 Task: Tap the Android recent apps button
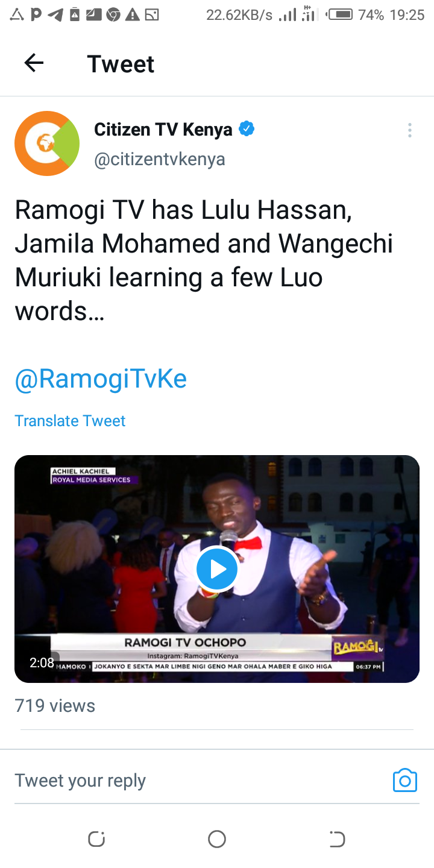(96, 838)
